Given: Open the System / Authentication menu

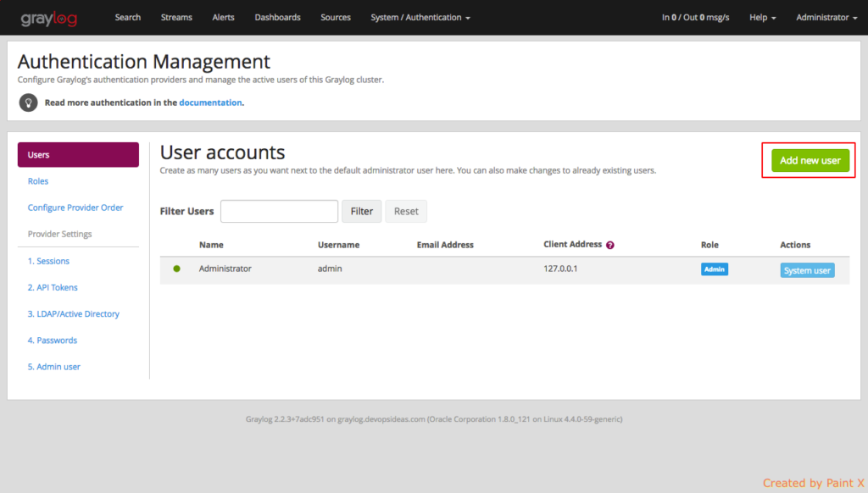Looking at the screenshot, I should click(420, 17).
